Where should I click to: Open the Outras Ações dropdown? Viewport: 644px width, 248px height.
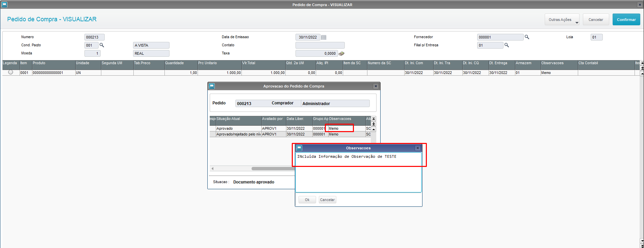tap(562, 20)
